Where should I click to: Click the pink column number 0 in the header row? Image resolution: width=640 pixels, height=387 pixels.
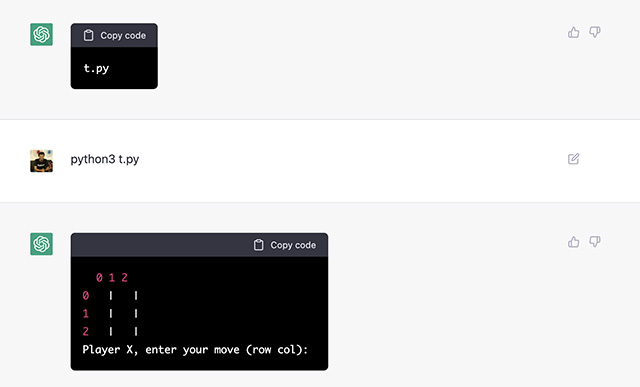point(99,278)
